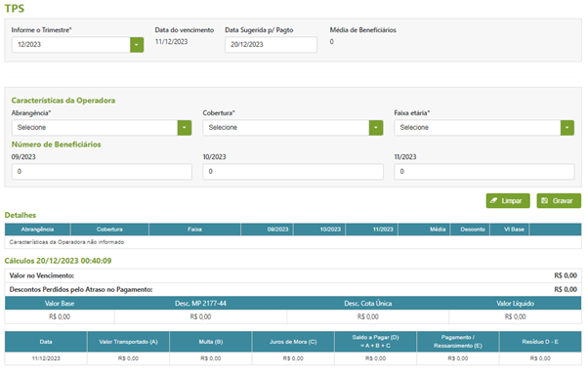Click the Abrangência column header in Detalhes

tap(37, 230)
